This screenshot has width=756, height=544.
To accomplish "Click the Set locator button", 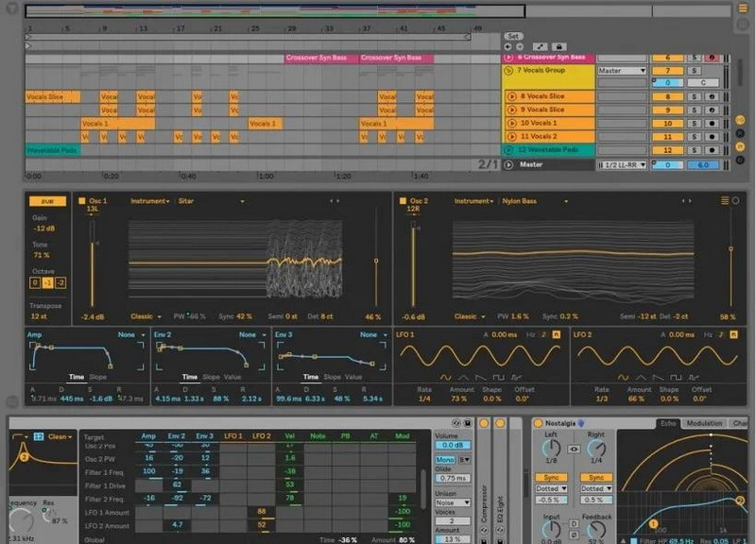I will point(513,36).
